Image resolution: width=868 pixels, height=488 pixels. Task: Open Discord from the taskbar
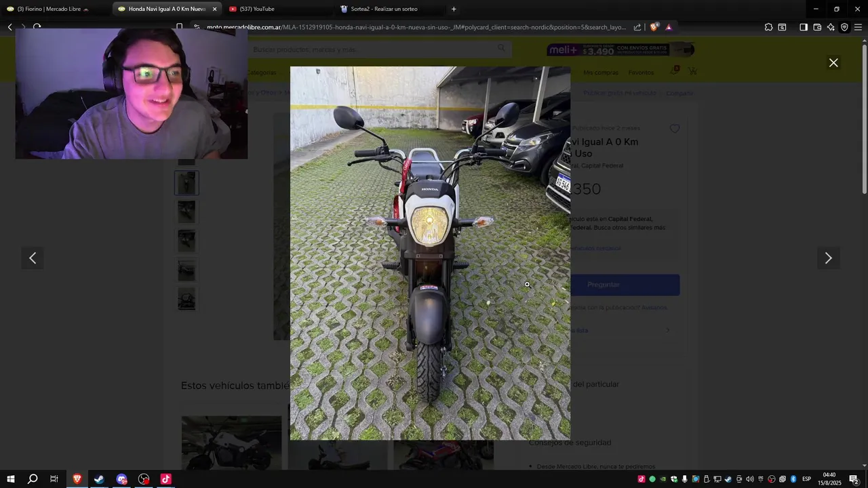click(x=121, y=479)
